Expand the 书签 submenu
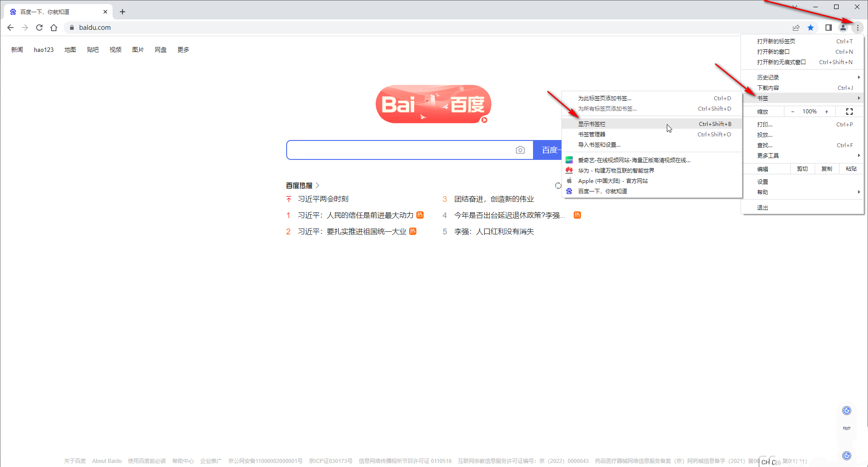The height and width of the screenshot is (467, 868). click(x=803, y=98)
